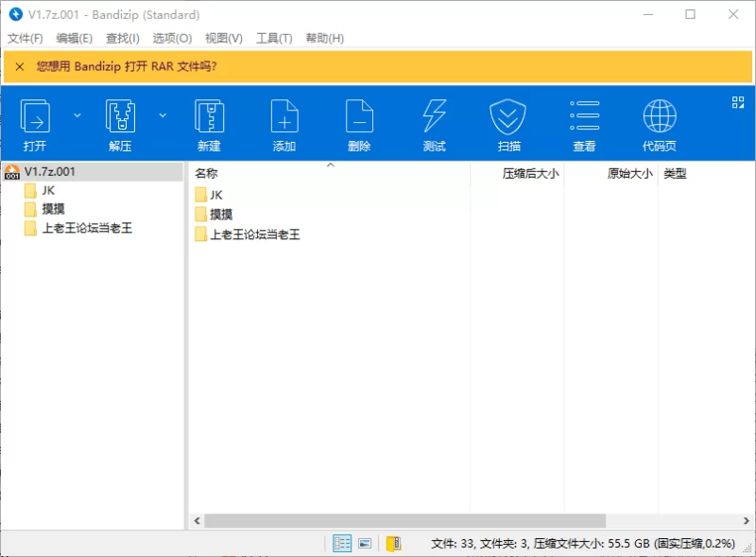Minimize the Bandizip window
The height and width of the screenshot is (557, 756).
[x=648, y=14]
